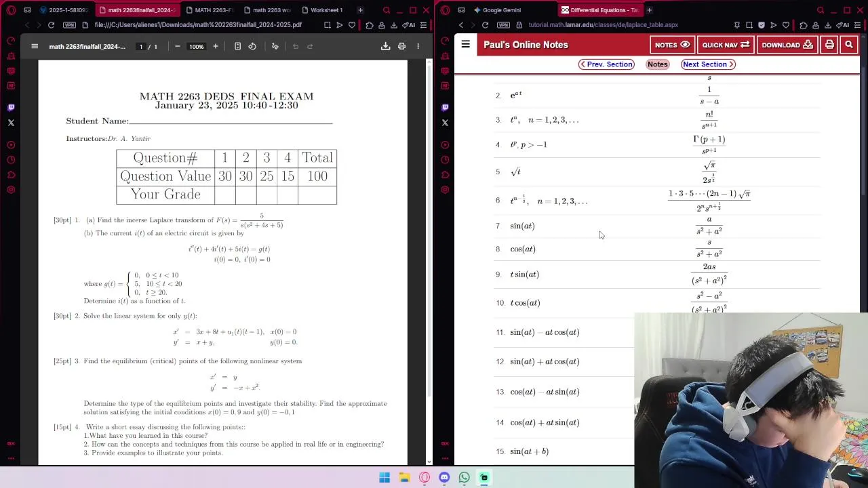
Task: Open Easy Setup menu in left window
Action: (423, 25)
